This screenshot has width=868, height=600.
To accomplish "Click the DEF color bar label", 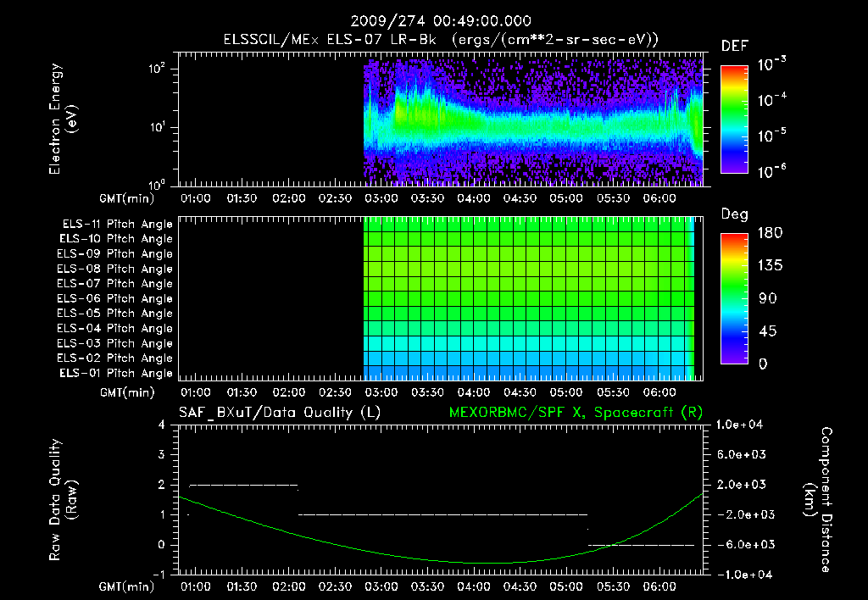I will (x=734, y=46).
